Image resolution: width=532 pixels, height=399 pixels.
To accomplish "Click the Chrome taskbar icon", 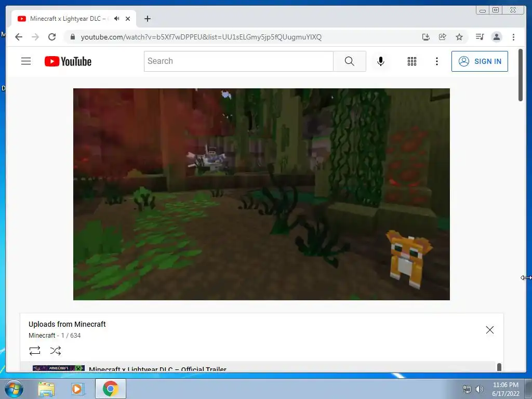I will click(110, 389).
